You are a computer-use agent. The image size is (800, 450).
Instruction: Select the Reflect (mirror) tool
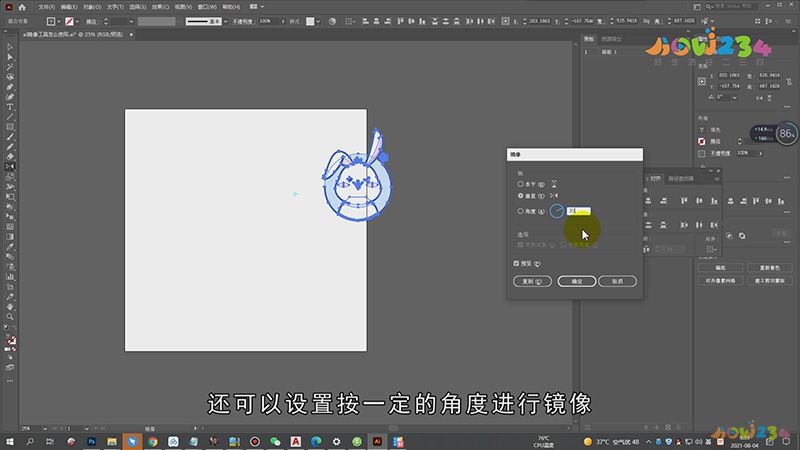10,166
